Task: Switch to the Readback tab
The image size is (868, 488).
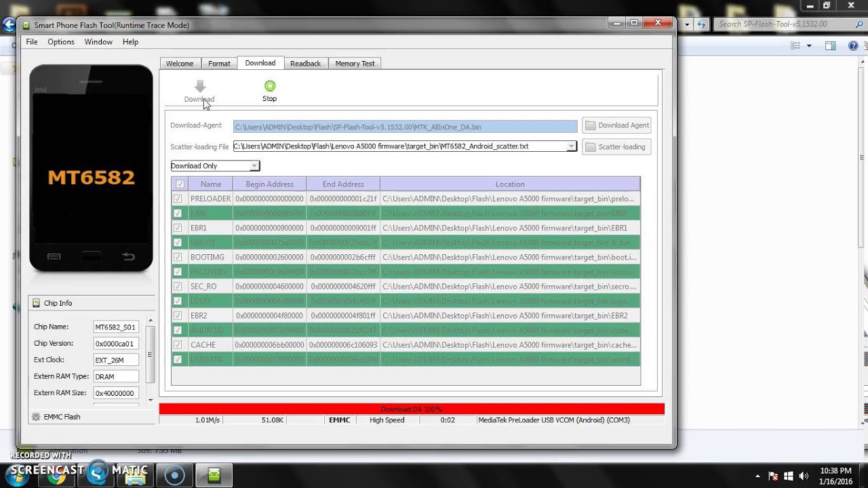Action: [305, 63]
